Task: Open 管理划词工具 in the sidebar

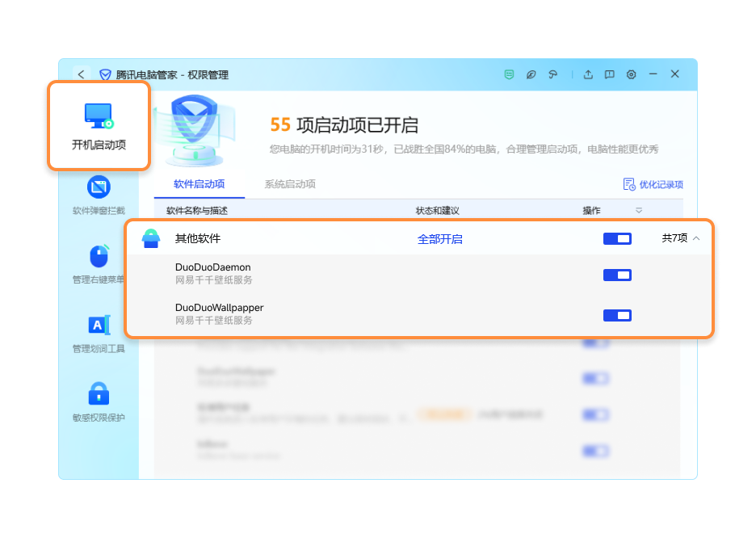Action: click(x=99, y=334)
